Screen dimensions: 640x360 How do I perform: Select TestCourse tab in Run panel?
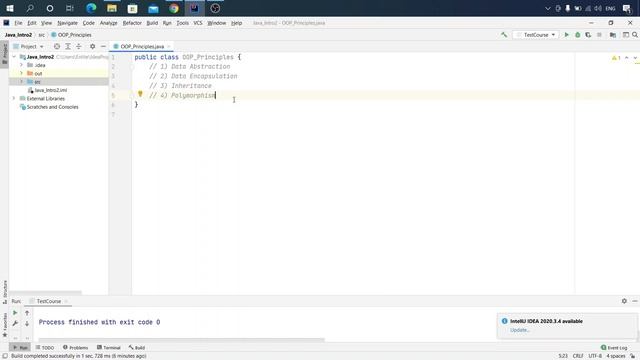point(49,301)
